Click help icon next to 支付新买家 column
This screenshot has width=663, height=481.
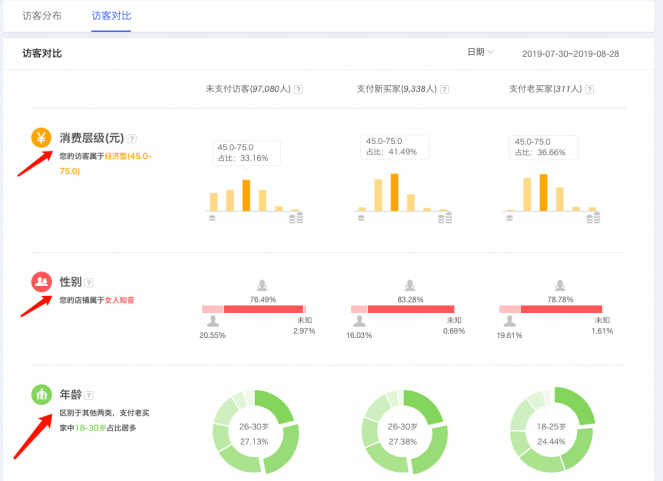[445, 89]
